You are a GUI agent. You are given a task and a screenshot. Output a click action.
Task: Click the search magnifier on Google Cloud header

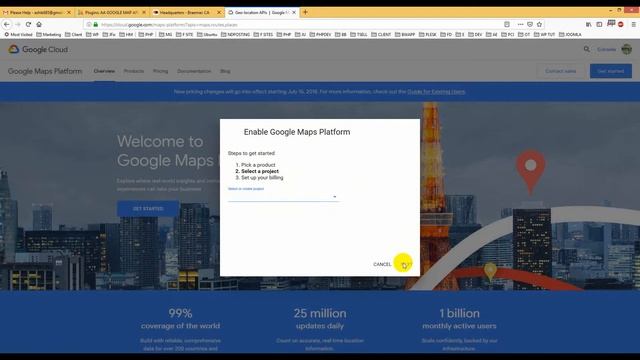point(587,49)
